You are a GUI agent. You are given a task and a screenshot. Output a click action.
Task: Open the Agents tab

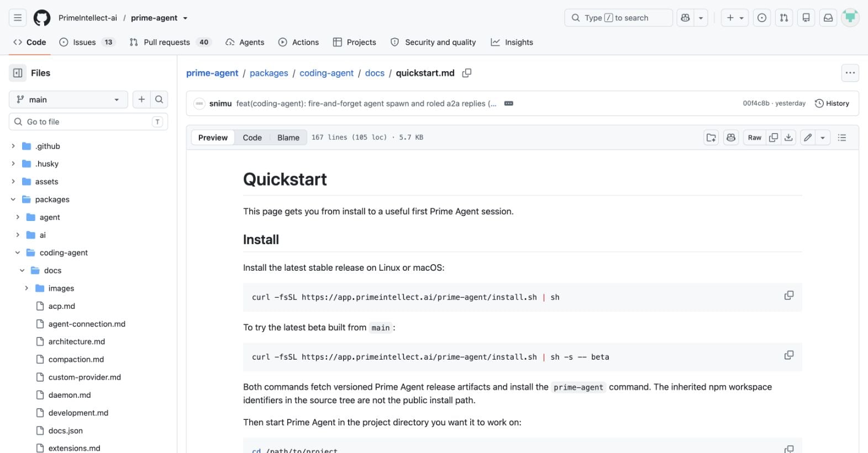point(245,42)
